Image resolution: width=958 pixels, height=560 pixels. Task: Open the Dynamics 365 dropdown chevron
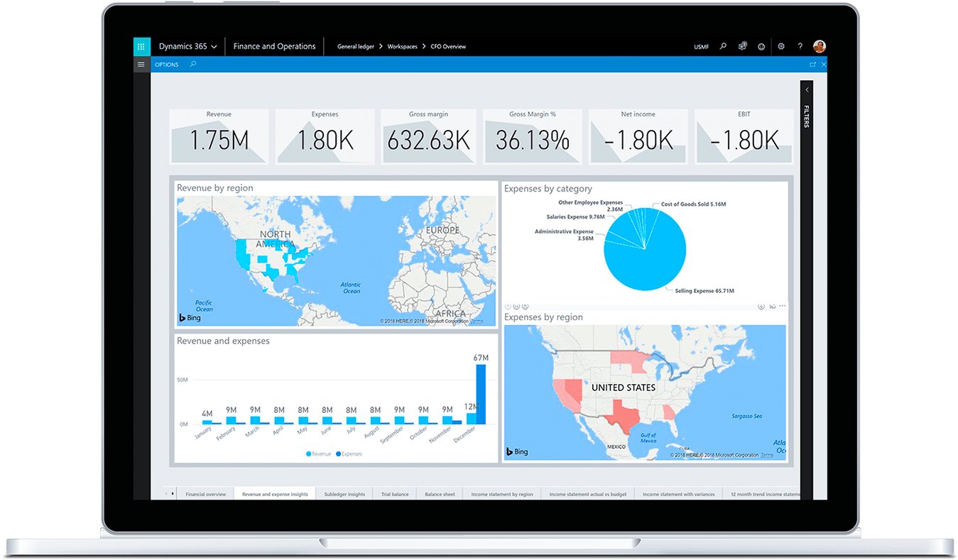click(x=214, y=45)
